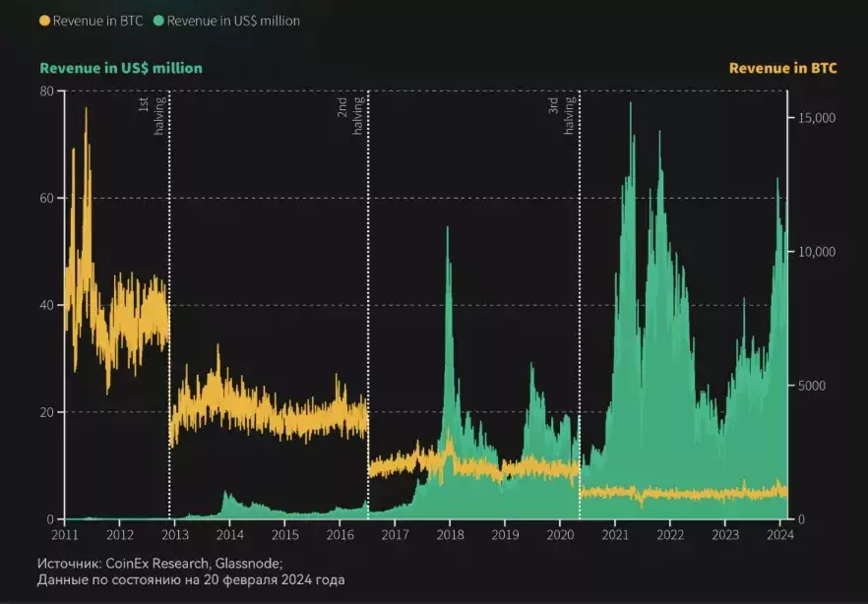Click the green US$ million legend dot
This screenshot has width=868, height=604.
tap(158, 21)
